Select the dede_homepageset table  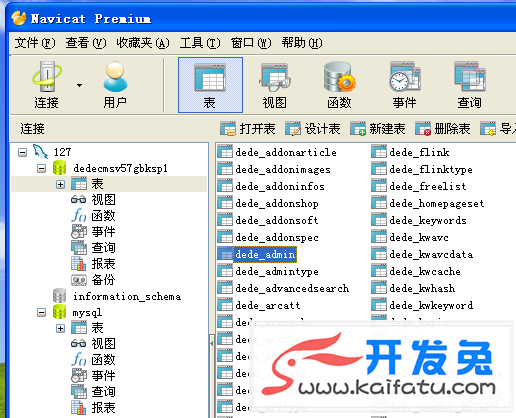[428, 203]
